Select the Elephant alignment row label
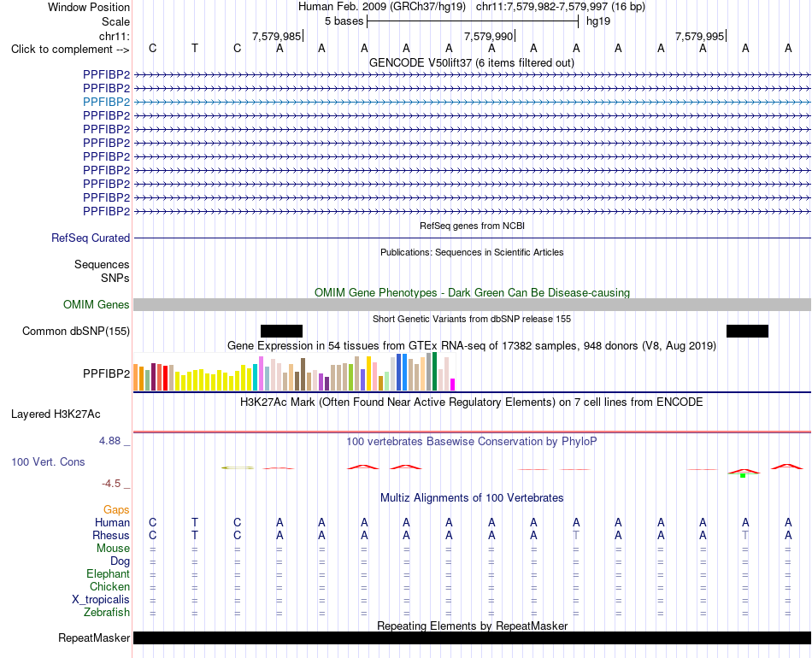The width and height of the screenshot is (812, 658). [108, 574]
